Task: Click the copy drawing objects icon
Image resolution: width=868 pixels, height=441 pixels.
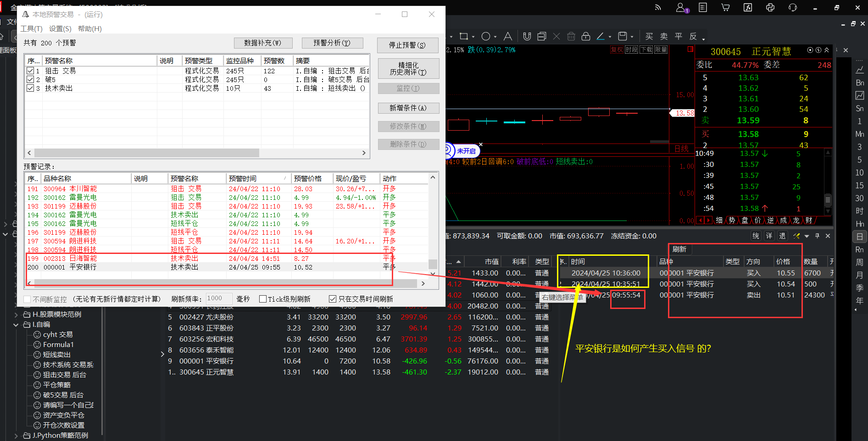Action: click(x=542, y=36)
